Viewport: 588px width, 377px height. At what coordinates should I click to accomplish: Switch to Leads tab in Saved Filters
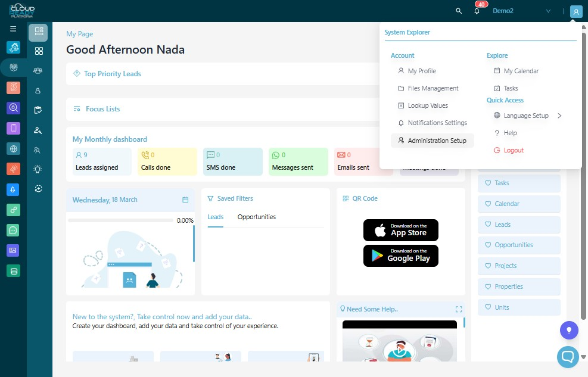[216, 217]
